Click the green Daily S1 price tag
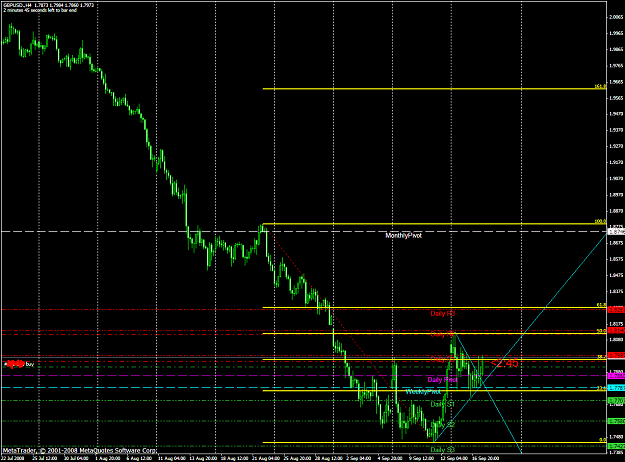The width and height of the screenshot is (625, 462). [615, 400]
